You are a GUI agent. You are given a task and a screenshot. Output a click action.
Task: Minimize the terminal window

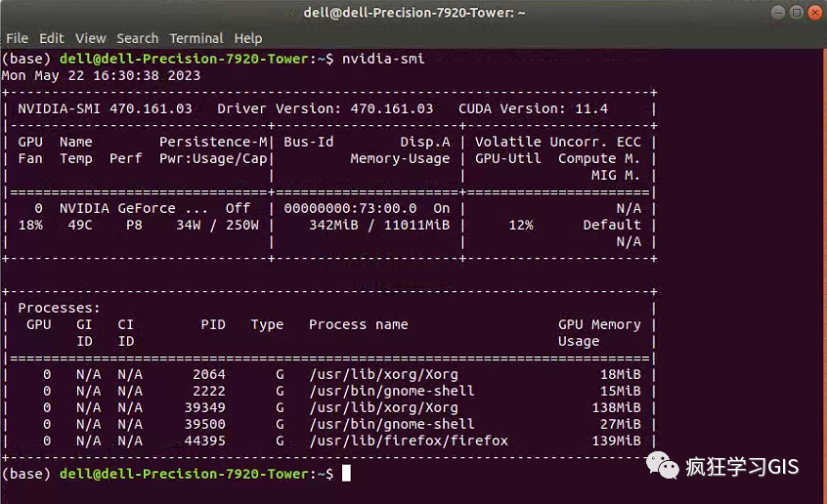(778, 12)
